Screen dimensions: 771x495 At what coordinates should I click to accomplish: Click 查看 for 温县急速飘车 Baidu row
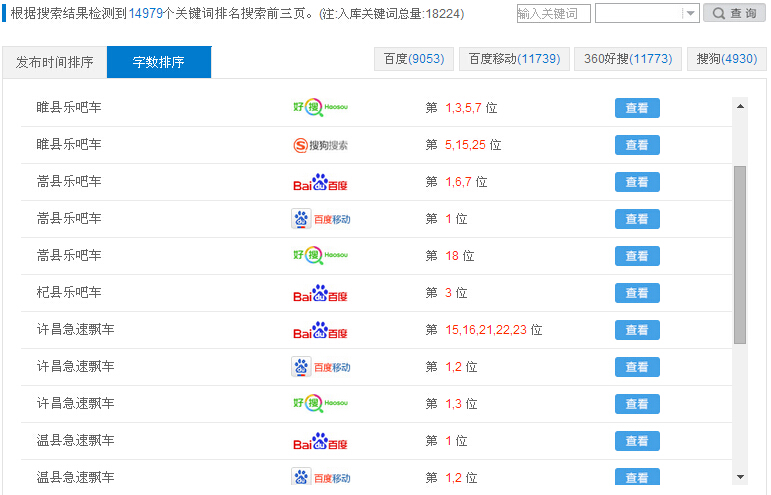point(637,441)
